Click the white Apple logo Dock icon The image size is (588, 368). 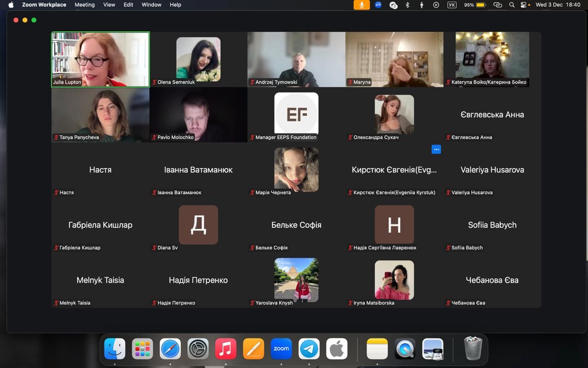click(x=337, y=350)
